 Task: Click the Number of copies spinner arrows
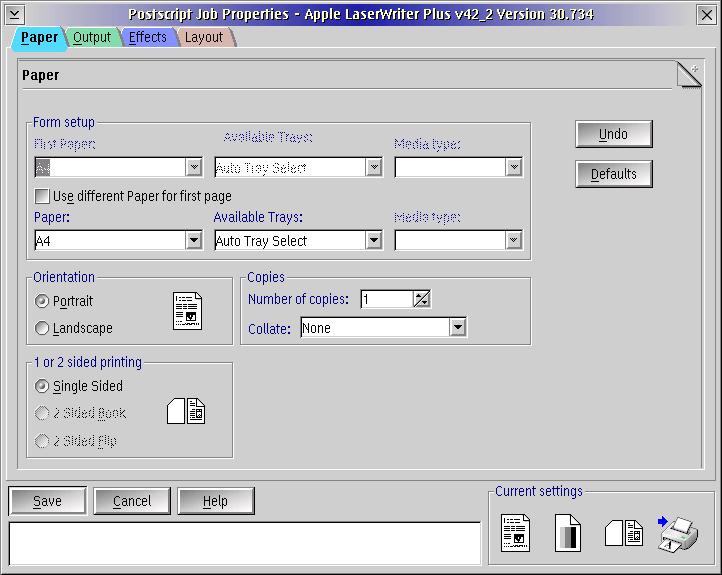click(x=422, y=299)
